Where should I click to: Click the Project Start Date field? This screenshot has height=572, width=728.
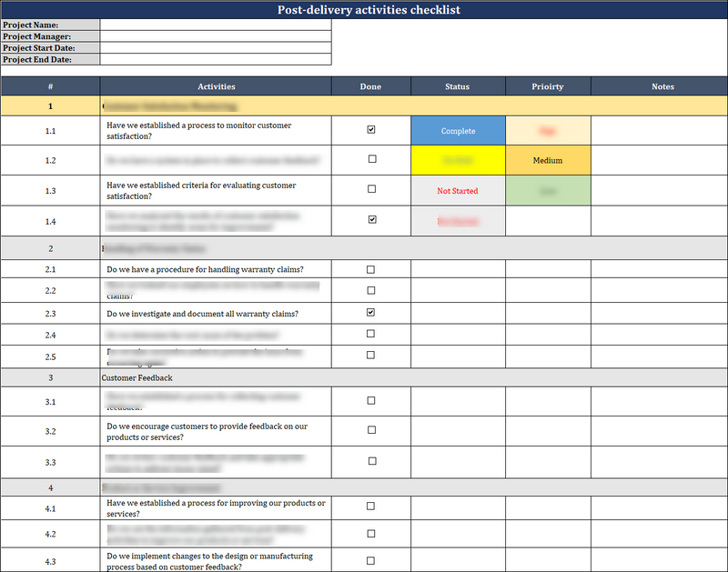[x=217, y=48]
